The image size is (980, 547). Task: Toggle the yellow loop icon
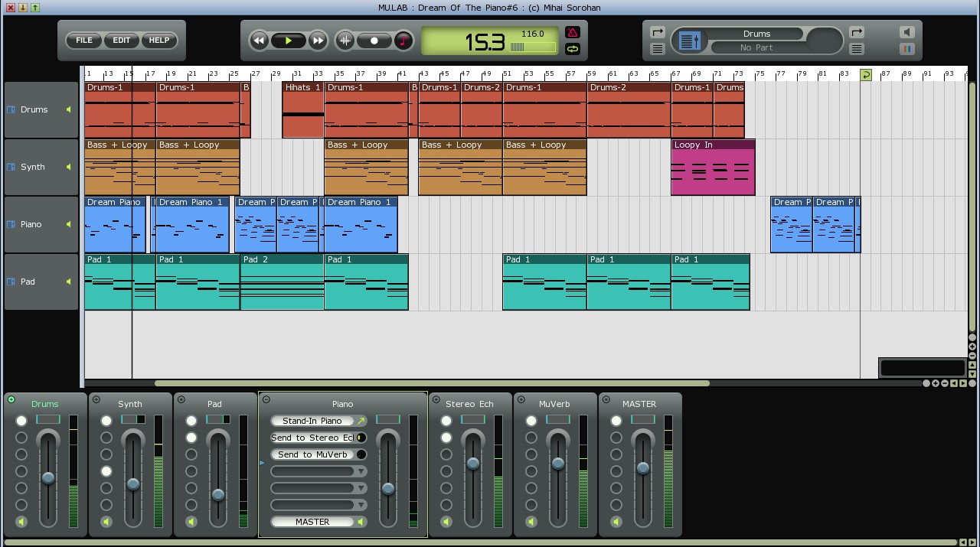coord(573,49)
